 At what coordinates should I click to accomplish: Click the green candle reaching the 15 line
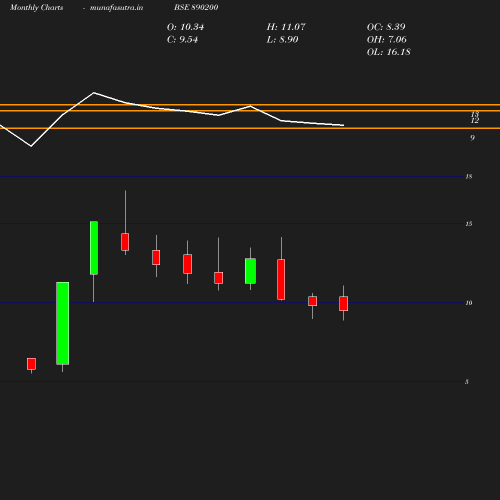[x=94, y=248]
